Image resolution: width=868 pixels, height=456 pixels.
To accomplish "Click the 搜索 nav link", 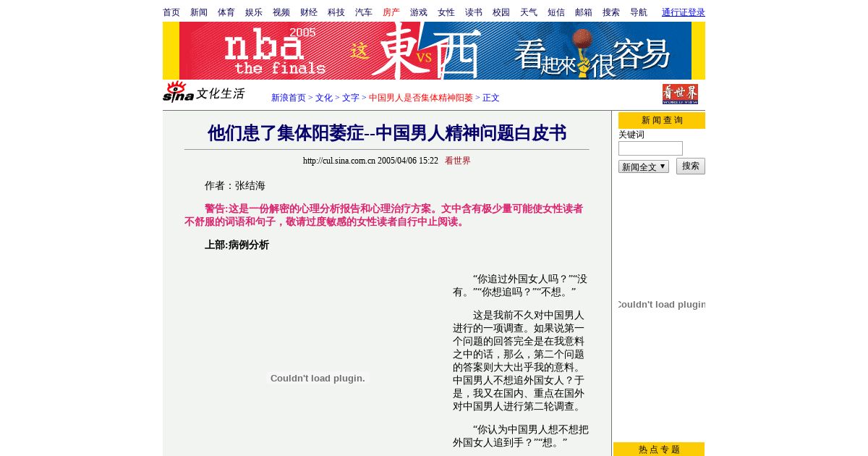I will click(611, 12).
